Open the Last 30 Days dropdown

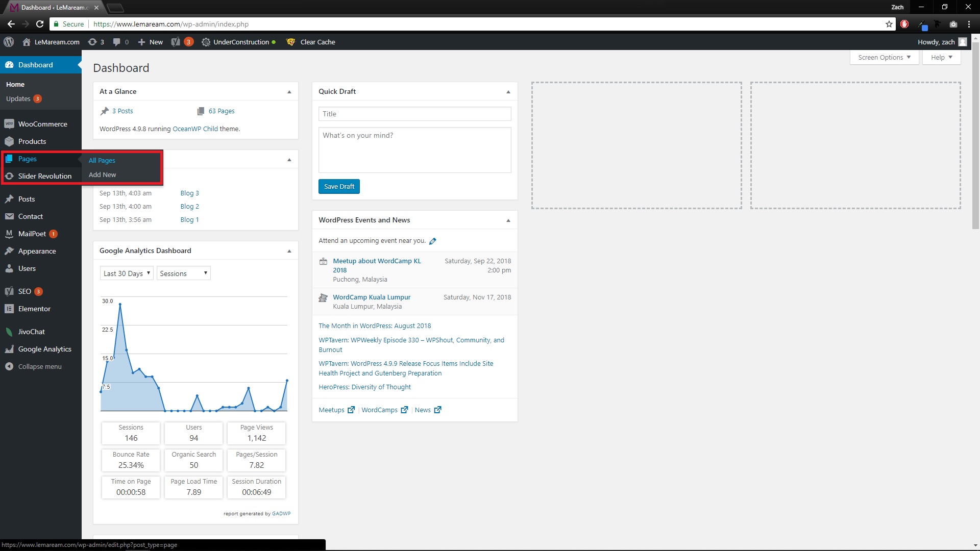[x=127, y=273]
